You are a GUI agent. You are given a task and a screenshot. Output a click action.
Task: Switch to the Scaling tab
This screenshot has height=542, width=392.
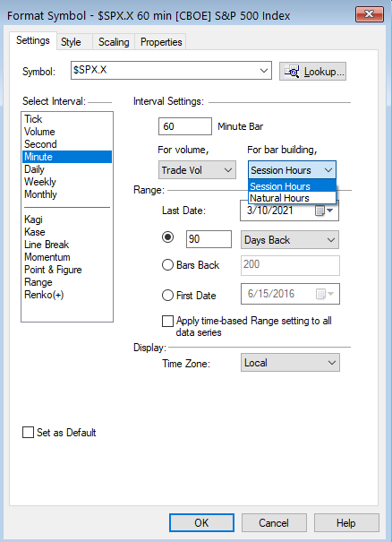click(114, 42)
